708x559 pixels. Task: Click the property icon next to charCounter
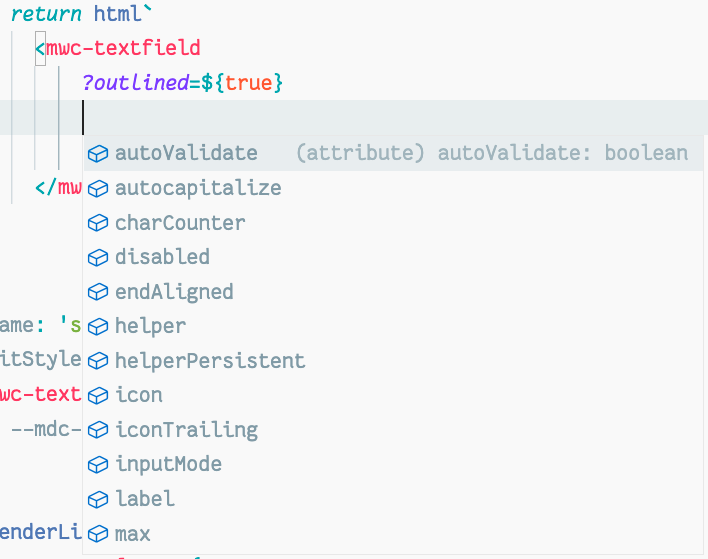(97, 223)
